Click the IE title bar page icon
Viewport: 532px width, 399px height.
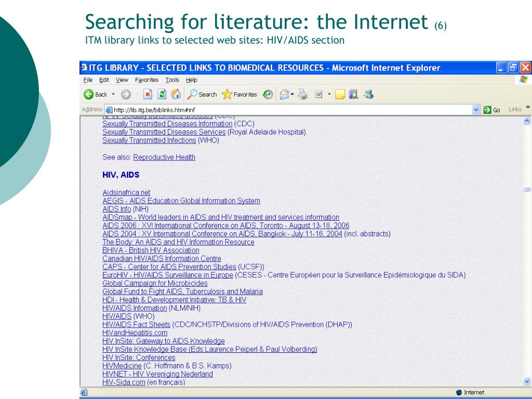pyautogui.click(x=84, y=68)
